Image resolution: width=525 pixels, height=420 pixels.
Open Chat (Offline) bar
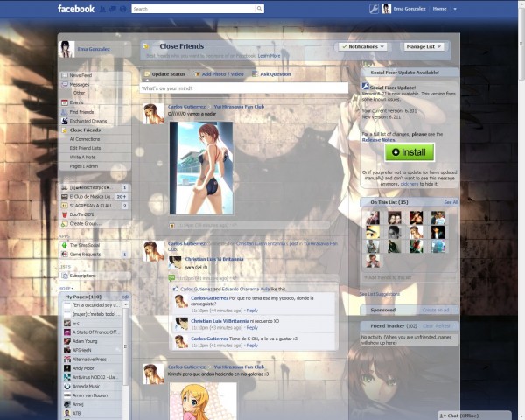click(x=474, y=416)
